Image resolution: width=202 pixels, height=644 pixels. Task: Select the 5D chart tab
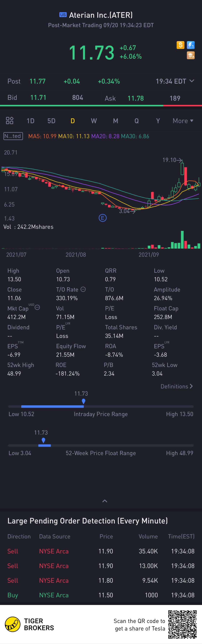51,121
